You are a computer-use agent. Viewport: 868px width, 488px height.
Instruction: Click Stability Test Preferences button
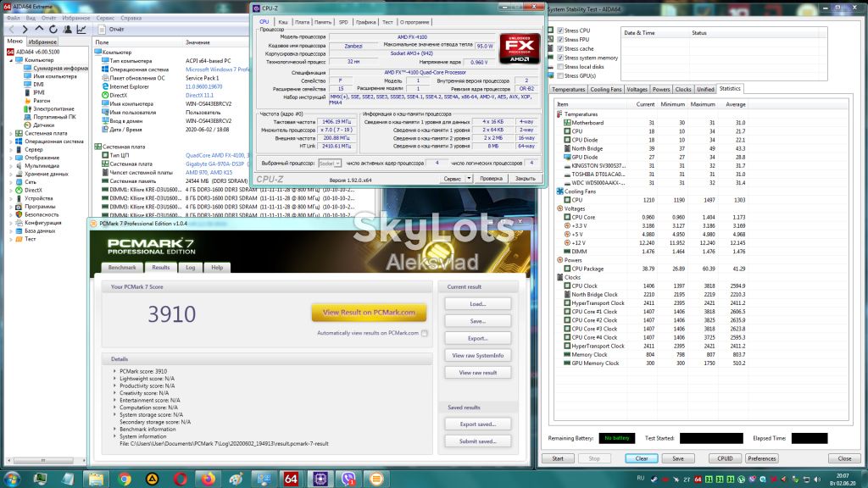point(762,458)
